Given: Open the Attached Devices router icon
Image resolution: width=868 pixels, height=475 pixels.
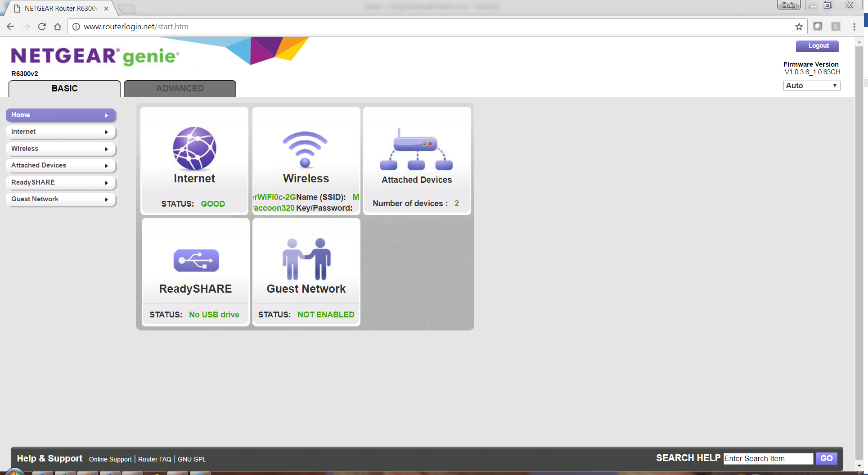Looking at the screenshot, I should pos(417,149).
